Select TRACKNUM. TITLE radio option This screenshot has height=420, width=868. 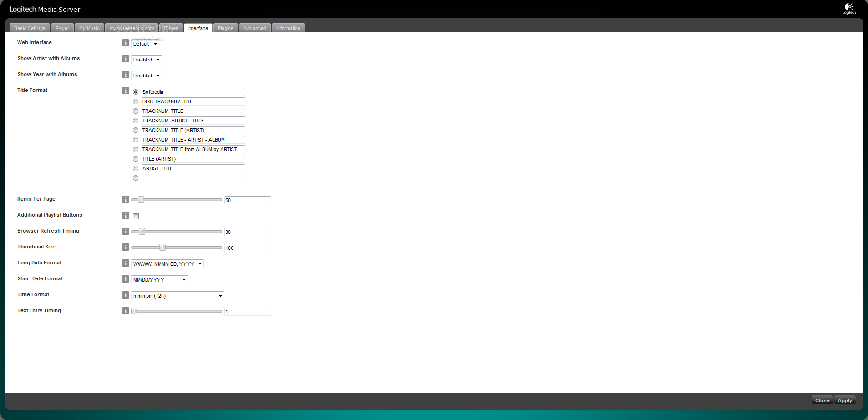click(x=136, y=111)
